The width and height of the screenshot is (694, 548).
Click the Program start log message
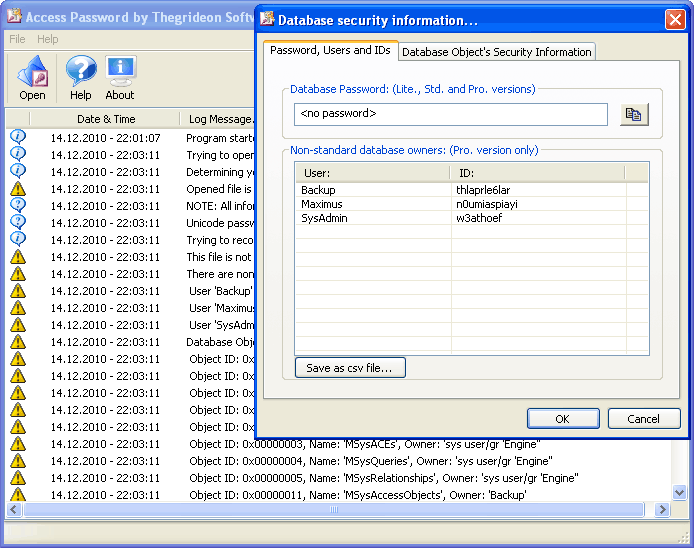point(220,138)
